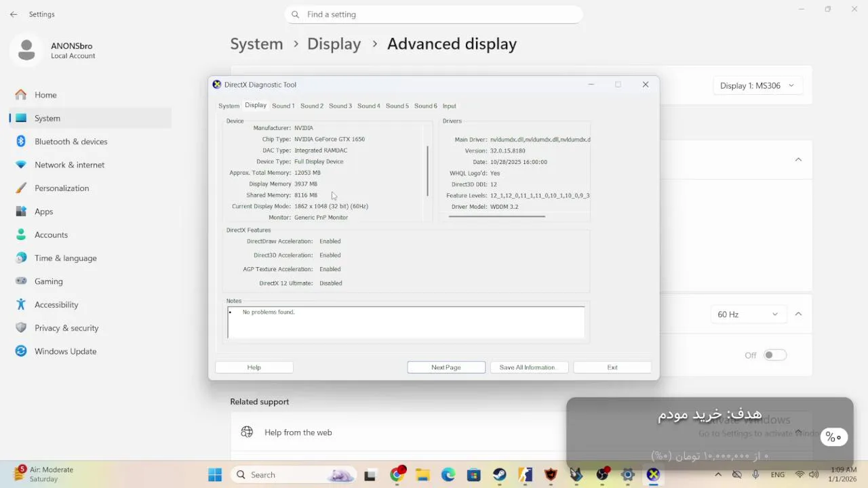Click chip type NVIDIA GeForce GTX 1650
Screen dimensions: 868x488
point(330,139)
